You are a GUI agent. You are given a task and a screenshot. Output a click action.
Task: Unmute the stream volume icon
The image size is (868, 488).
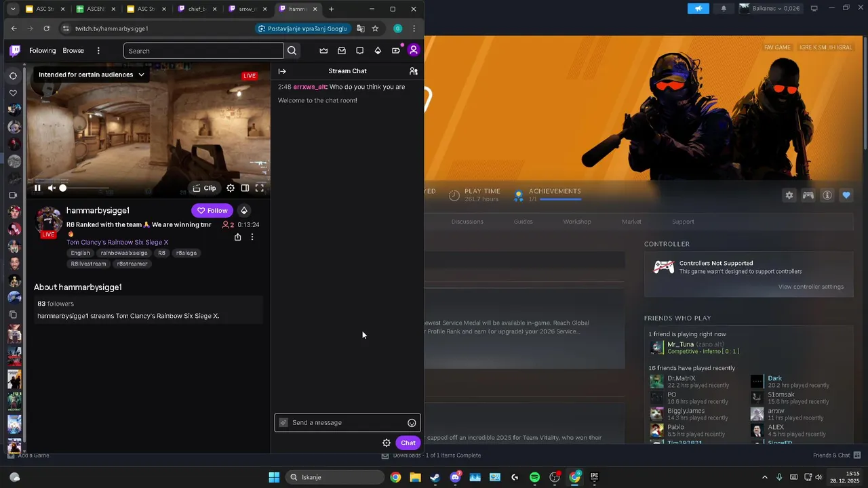52,188
